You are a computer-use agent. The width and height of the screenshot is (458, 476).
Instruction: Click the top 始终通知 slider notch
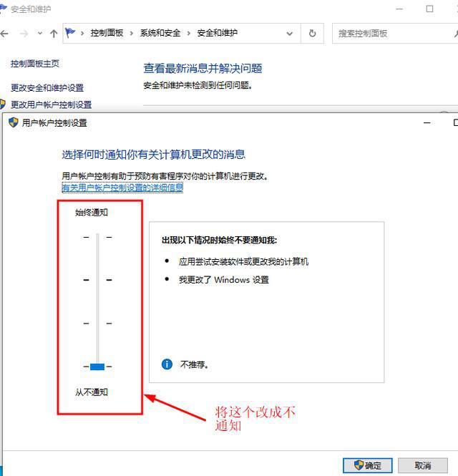click(x=97, y=237)
